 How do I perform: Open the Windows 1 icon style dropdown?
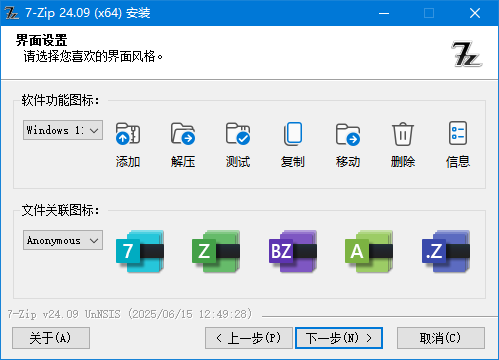(63, 130)
